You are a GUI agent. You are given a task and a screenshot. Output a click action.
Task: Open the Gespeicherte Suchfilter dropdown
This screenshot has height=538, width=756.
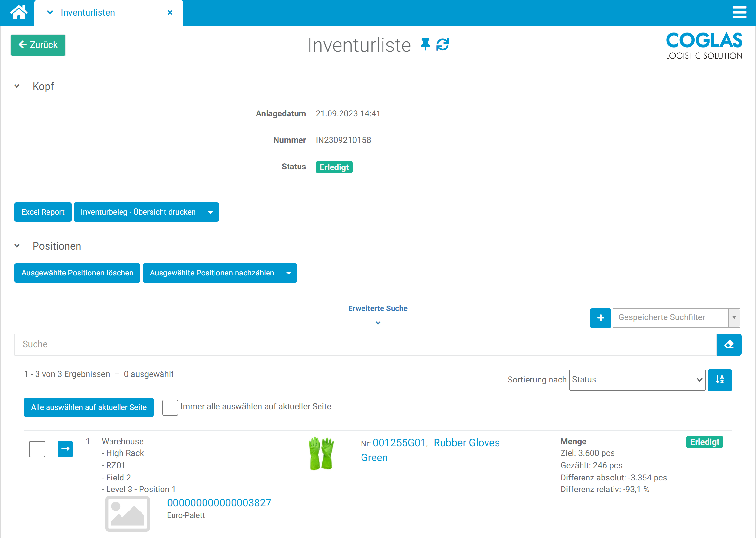coord(734,318)
